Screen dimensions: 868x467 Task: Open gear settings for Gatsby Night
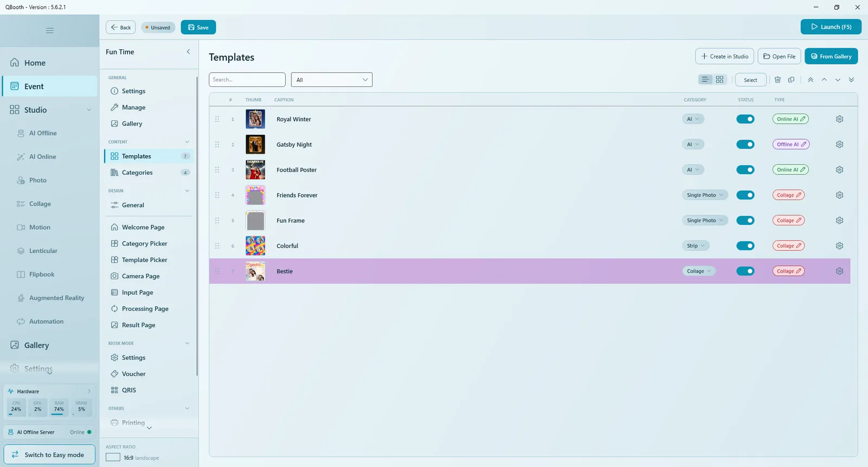coord(839,144)
